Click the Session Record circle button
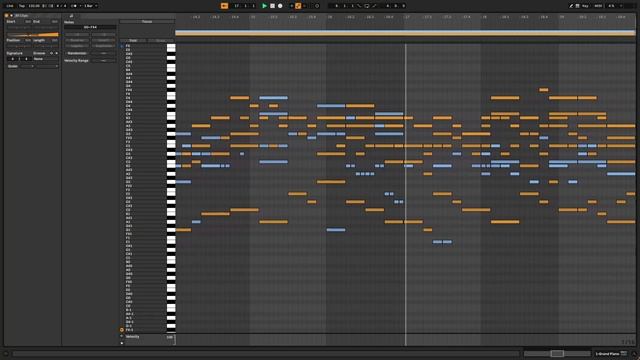Viewport: 640px width, 360px height. (317, 6)
